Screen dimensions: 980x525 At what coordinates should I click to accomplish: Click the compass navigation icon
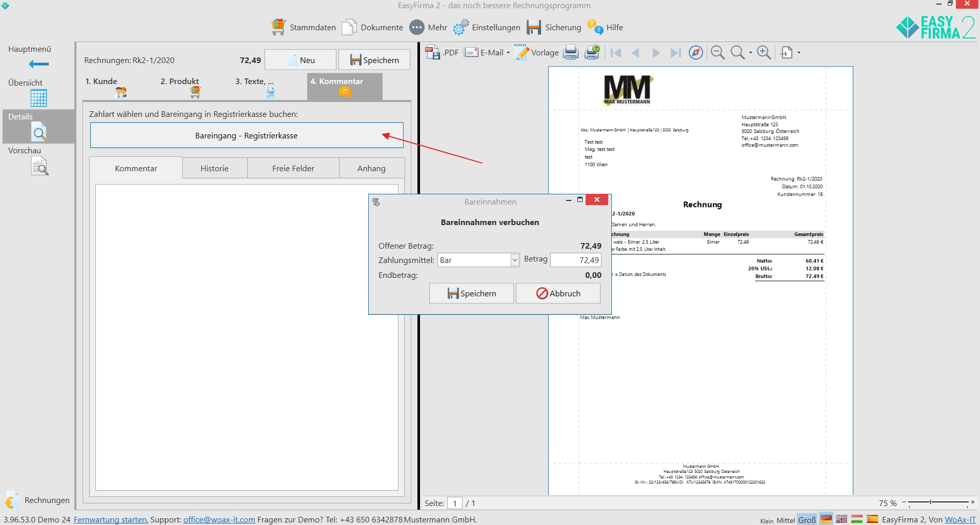(x=696, y=52)
